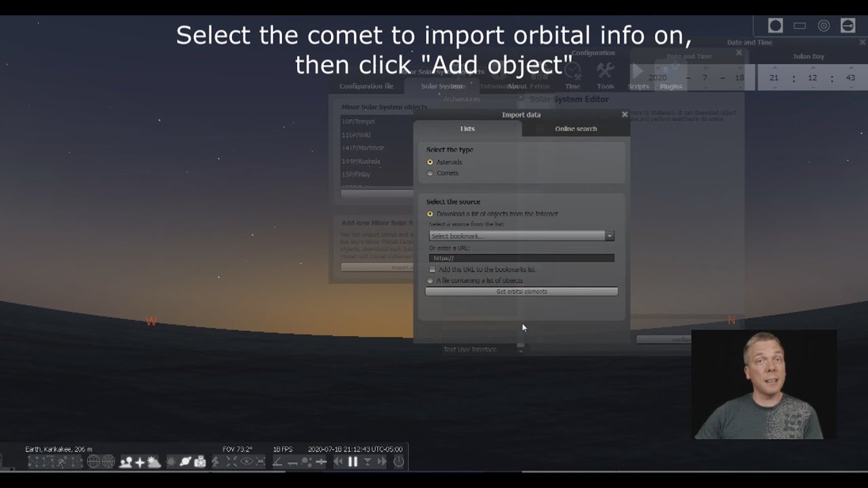Open the Time tab in Configuration
This screenshot has width=868, height=488.
(x=573, y=76)
